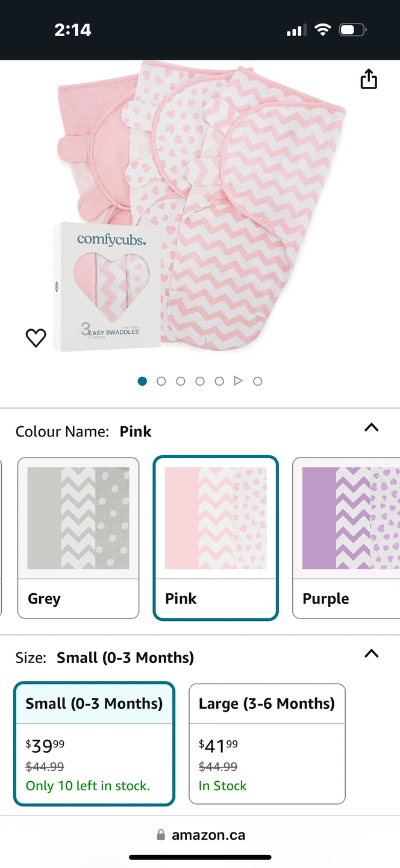This screenshot has width=400, height=868.
Task: Tap the amazon.ca address bar
Action: (208, 835)
